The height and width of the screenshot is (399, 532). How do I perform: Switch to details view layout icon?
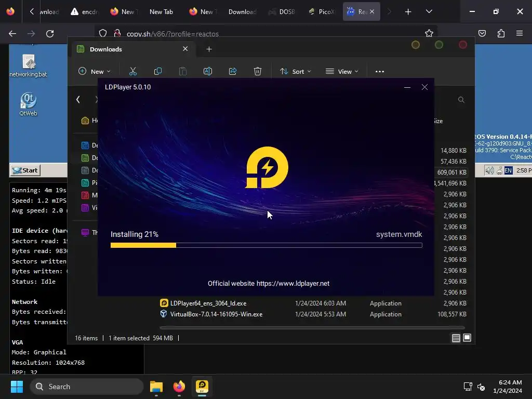tap(456, 338)
